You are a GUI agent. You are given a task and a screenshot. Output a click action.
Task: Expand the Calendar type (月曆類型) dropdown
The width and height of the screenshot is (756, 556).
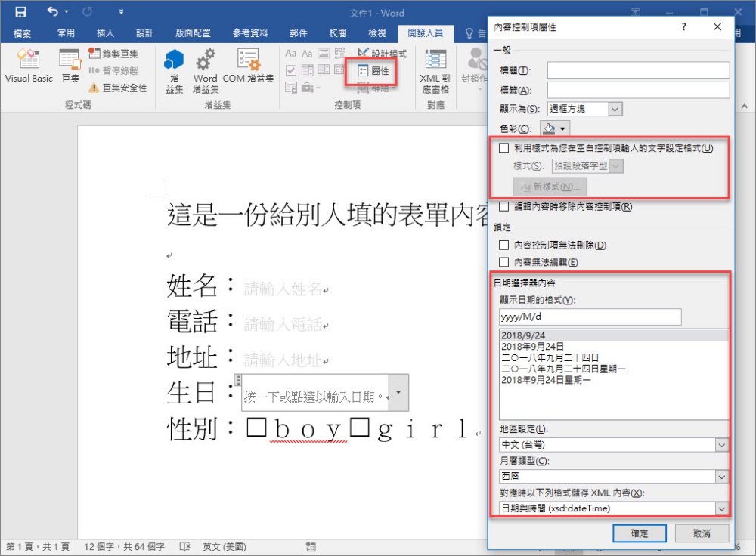[721, 477]
